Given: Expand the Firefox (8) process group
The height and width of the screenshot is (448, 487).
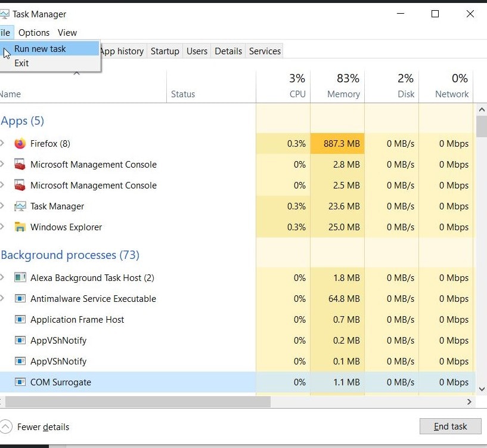Looking at the screenshot, I should point(2,143).
